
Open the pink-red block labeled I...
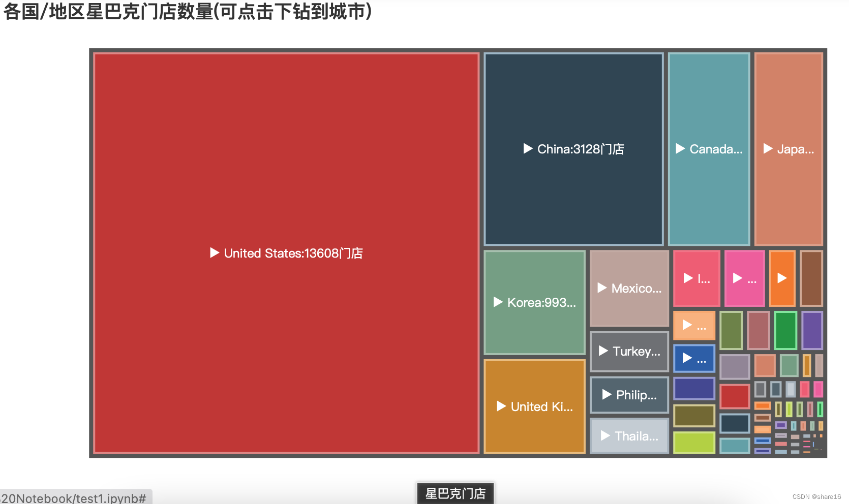click(696, 278)
